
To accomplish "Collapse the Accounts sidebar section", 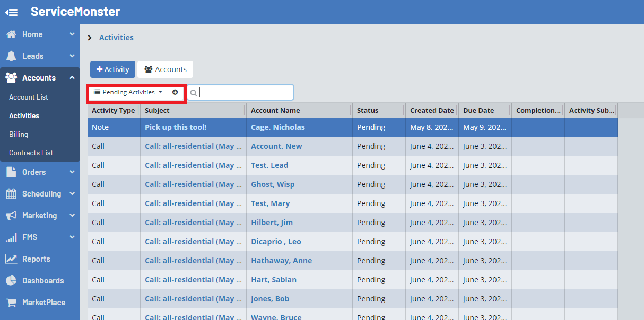I will coord(72,78).
